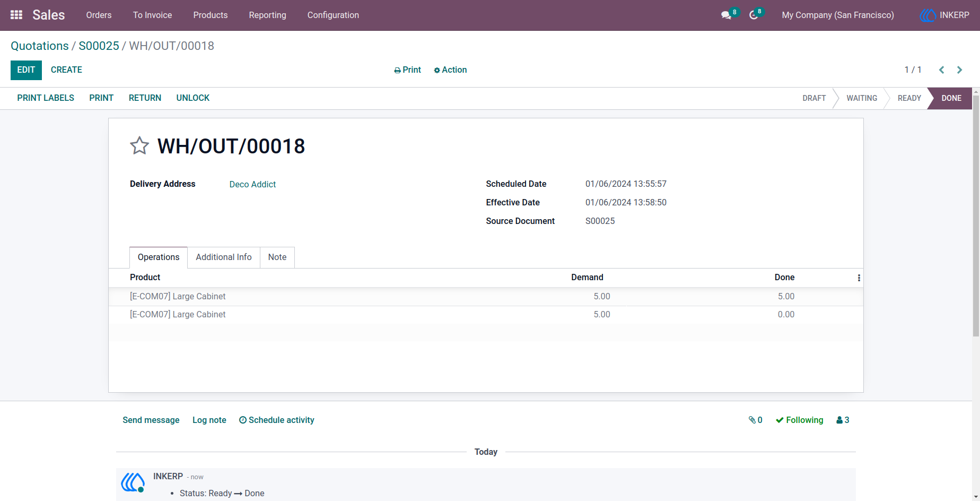
Task: Open the Print dropdown
Action: [407, 70]
